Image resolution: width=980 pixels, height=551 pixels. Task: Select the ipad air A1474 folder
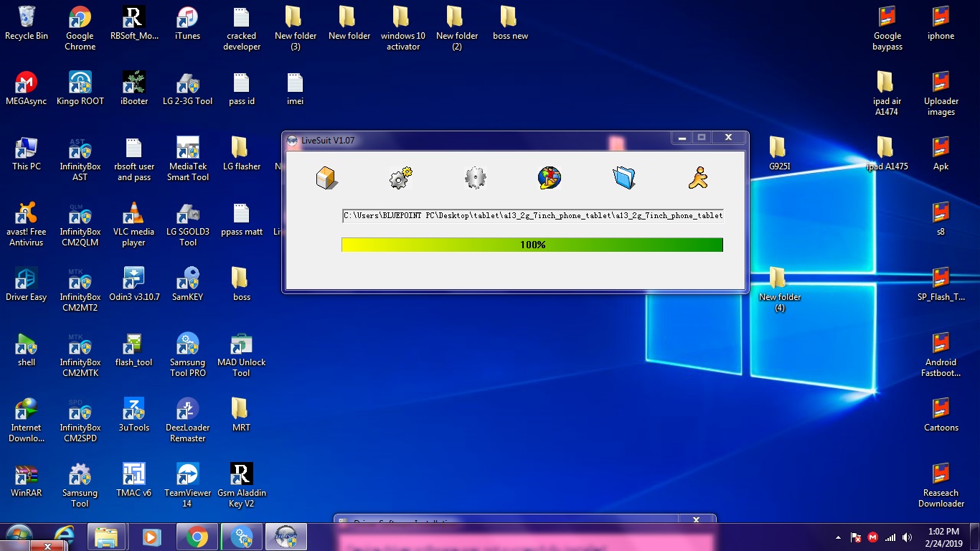[887, 94]
